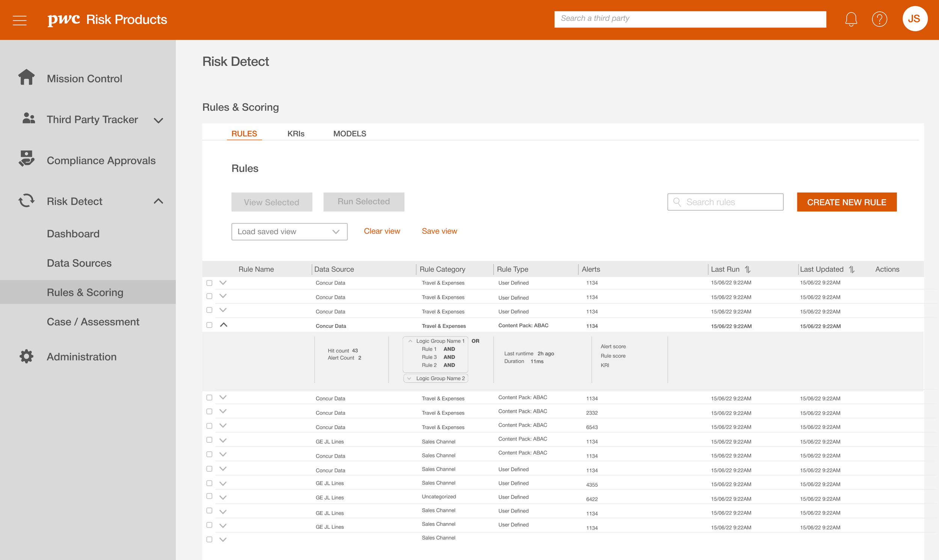
Task: Tick checkbox for row with 4355 alerts
Action: pyautogui.click(x=209, y=483)
